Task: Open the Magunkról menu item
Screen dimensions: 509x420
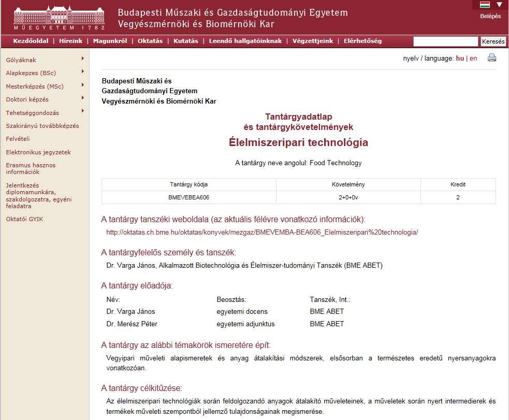Action: 110,41
